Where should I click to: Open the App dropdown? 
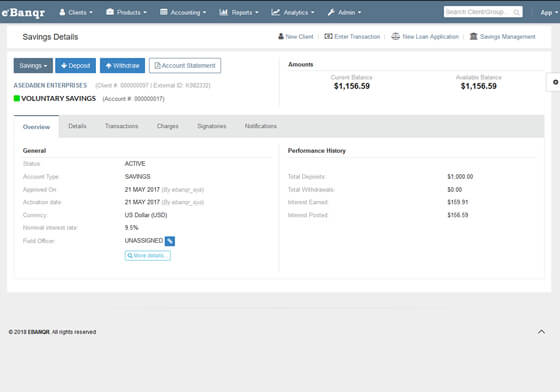tap(549, 12)
